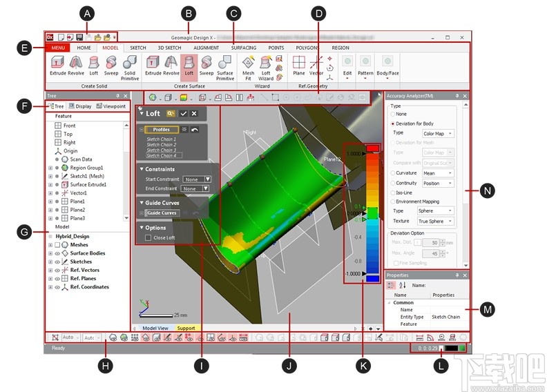Switch to the Display tab in the Tree panel

point(80,106)
